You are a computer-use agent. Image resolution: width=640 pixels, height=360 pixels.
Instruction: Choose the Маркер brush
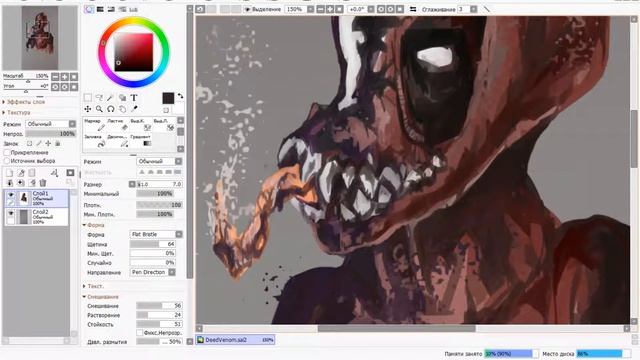click(x=93, y=125)
